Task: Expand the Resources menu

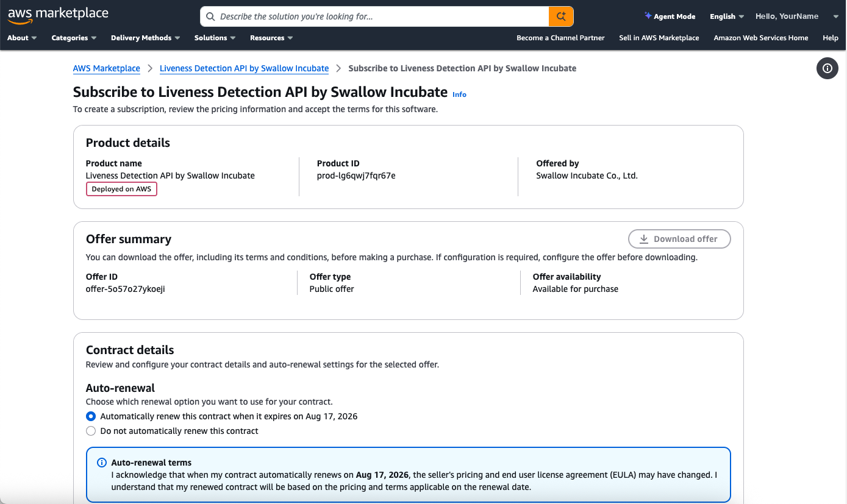Action: click(x=271, y=38)
